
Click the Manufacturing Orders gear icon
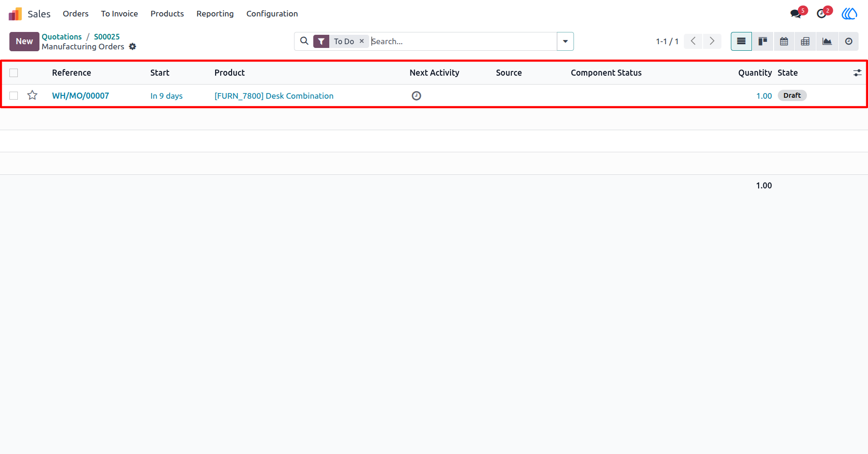132,47
